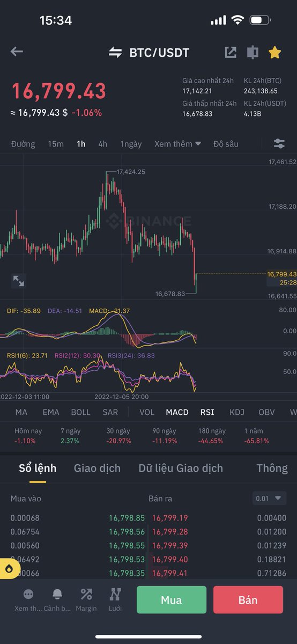
Task: Tap the RSI1(6): 23.71 readout
Action: 27,355
